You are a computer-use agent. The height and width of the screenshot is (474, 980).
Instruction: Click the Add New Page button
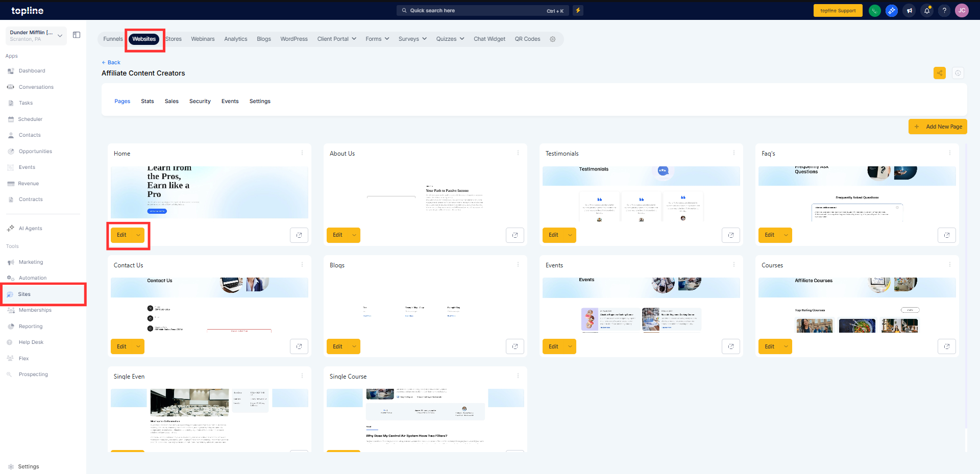point(938,127)
